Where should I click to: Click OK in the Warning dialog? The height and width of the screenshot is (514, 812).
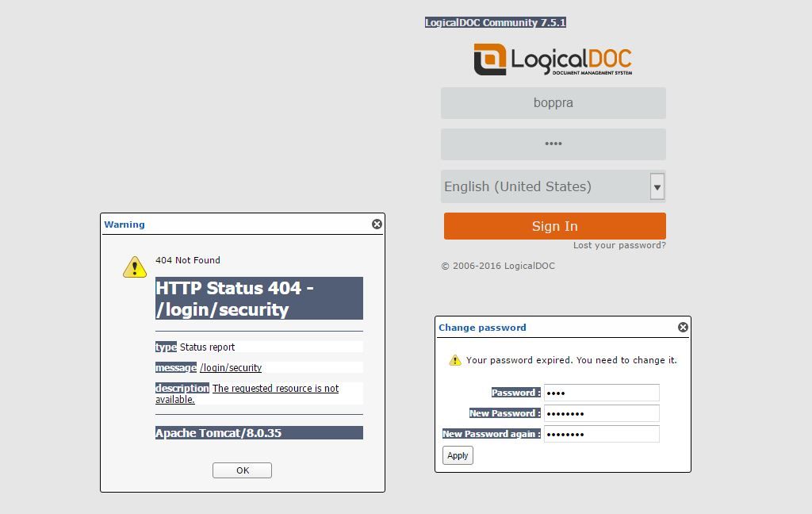(243, 470)
